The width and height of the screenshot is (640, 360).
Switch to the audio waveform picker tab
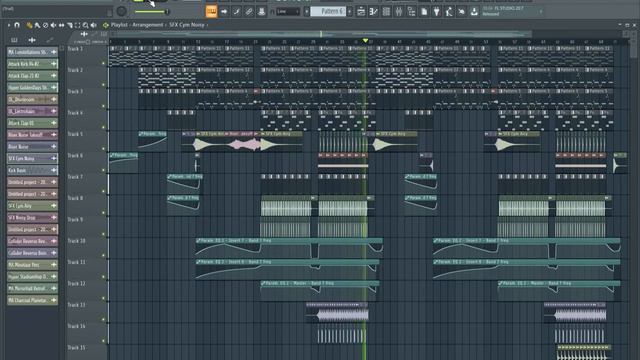(x=32, y=40)
